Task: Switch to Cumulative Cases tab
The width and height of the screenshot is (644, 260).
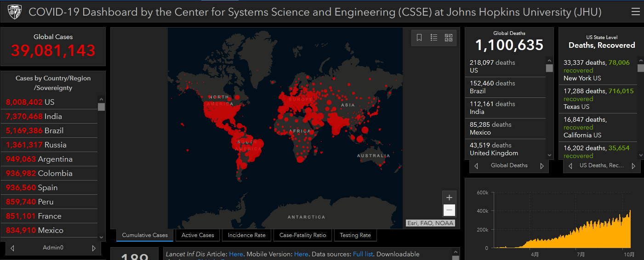Action: 145,235
